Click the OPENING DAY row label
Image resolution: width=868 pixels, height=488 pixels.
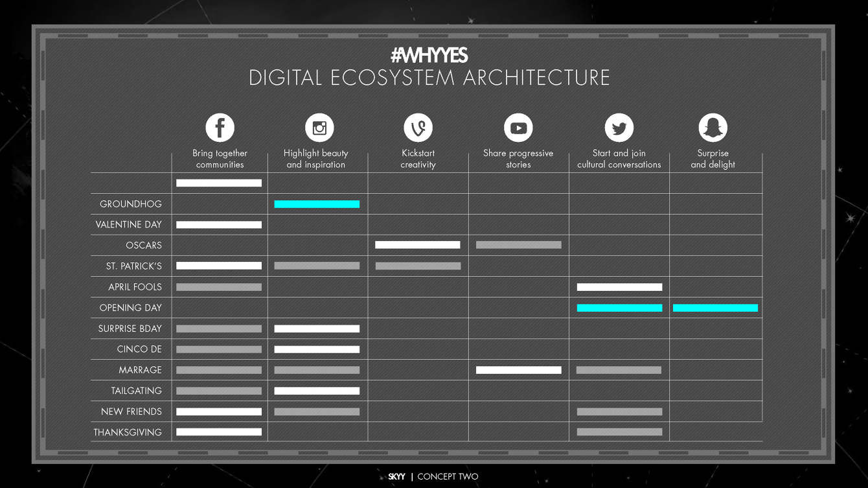pos(130,308)
